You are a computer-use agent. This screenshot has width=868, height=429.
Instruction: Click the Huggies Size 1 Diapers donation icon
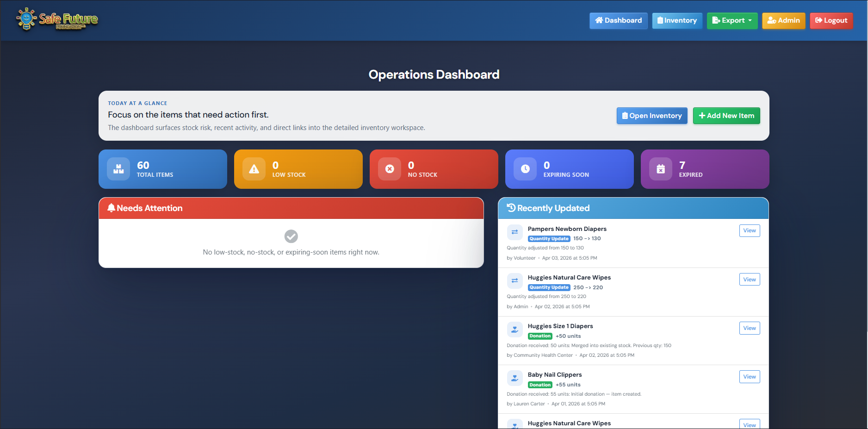tap(515, 329)
